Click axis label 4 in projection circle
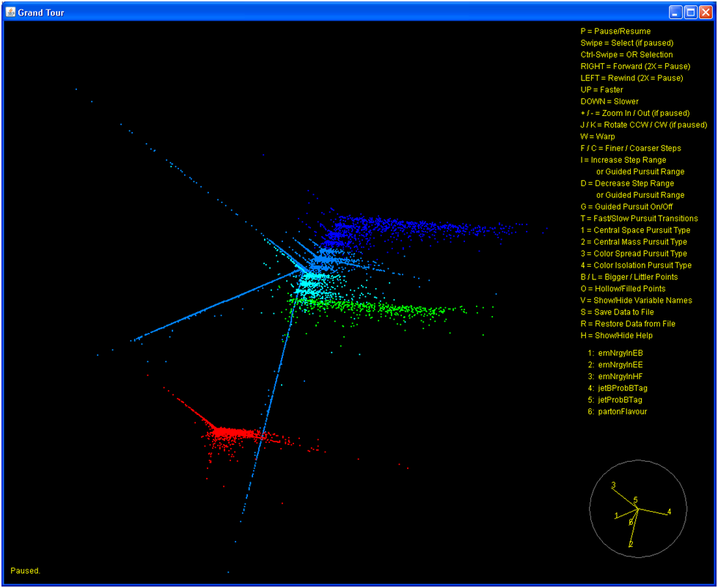The width and height of the screenshot is (718, 588). click(x=669, y=511)
